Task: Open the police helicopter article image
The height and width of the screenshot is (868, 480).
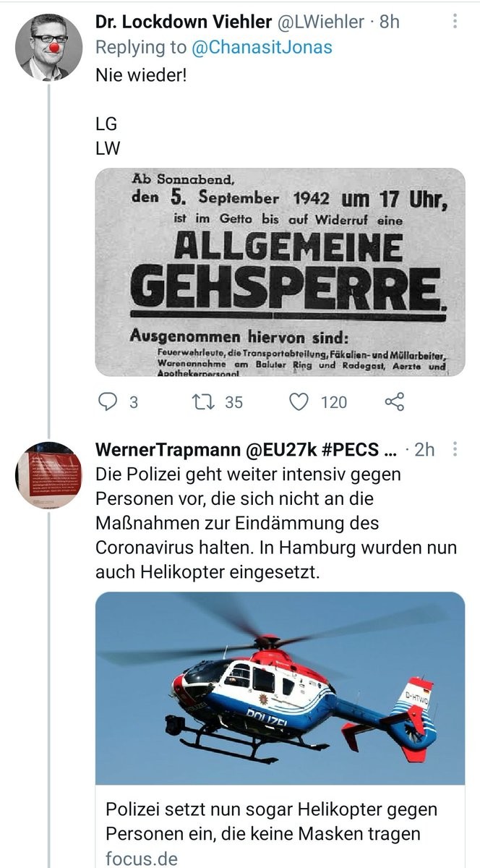Action: tap(280, 689)
